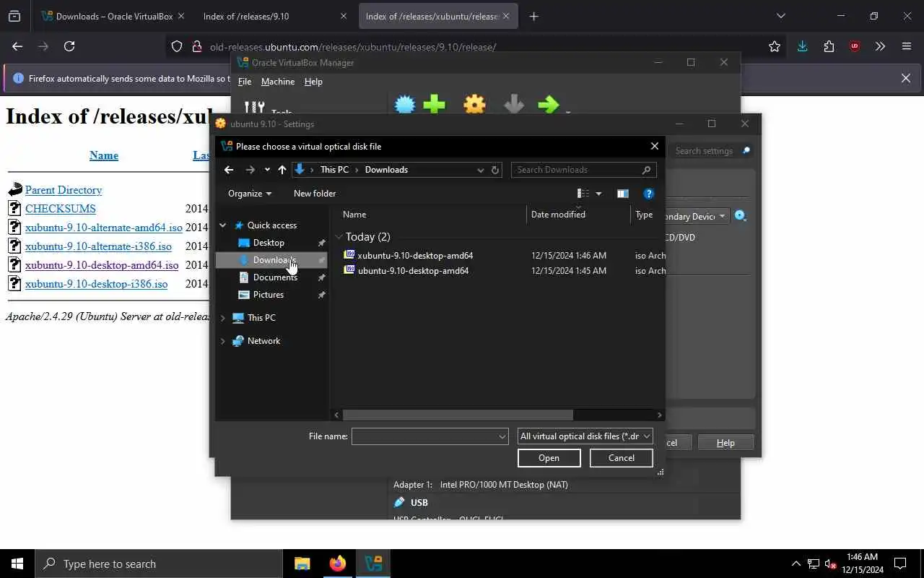924x578 pixels.
Task: Go forward in the file dialog
Action: click(250, 170)
